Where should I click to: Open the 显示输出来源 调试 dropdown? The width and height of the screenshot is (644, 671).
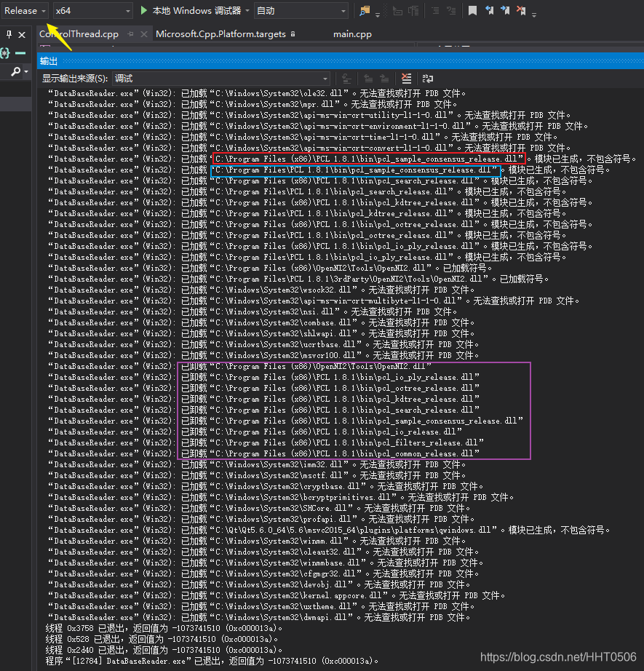point(221,79)
